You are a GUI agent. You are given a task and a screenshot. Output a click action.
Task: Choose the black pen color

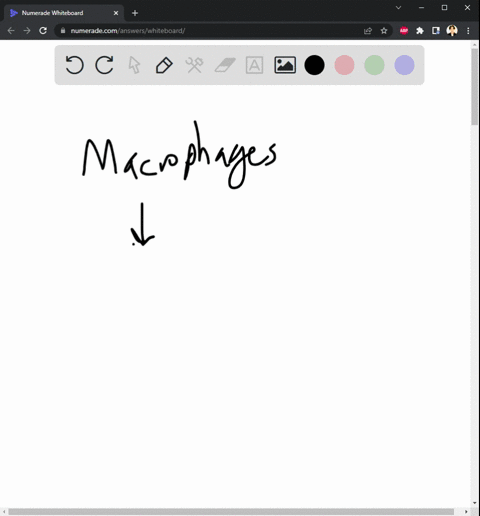click(x=314, y=65)
